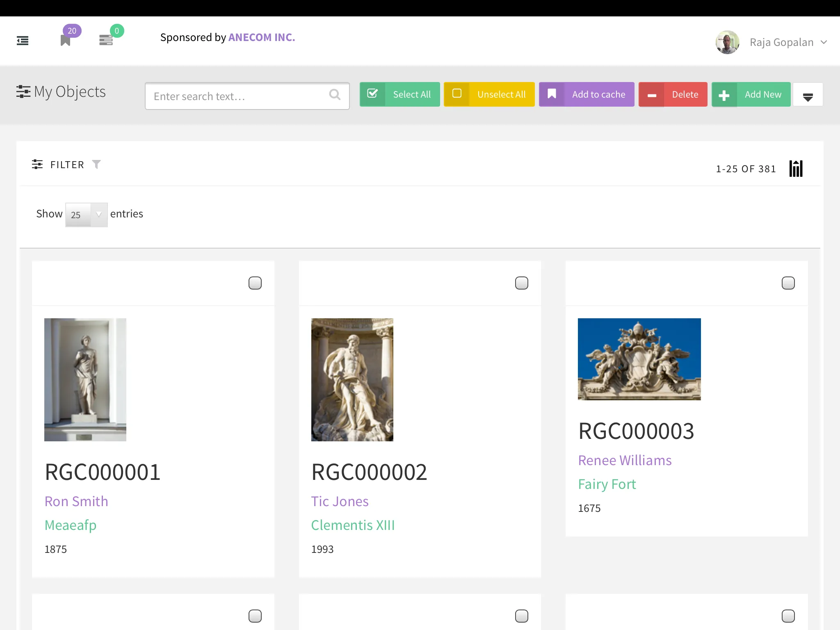Click the green add-new plus icon
Screen dimensions: 840x630
(724, 95)
